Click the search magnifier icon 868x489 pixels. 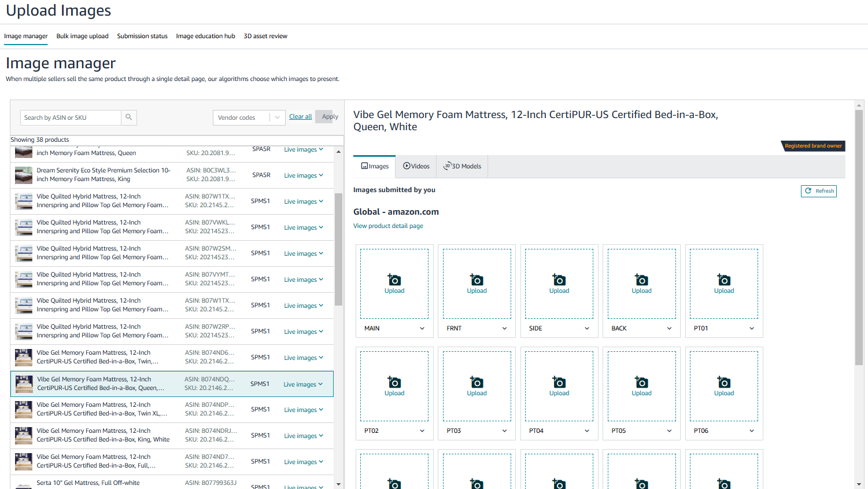click(x=129, y=117)
